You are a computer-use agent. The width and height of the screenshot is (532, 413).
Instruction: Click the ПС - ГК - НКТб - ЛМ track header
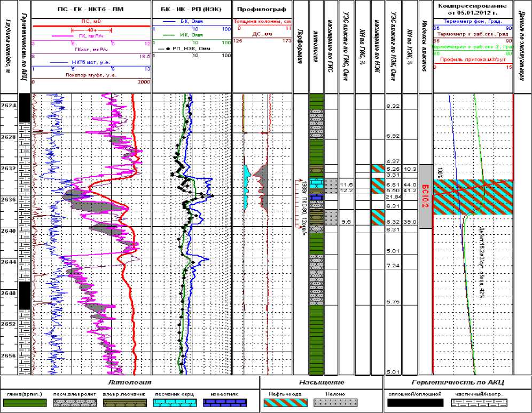pyautogui.click(x=91, y=10)
